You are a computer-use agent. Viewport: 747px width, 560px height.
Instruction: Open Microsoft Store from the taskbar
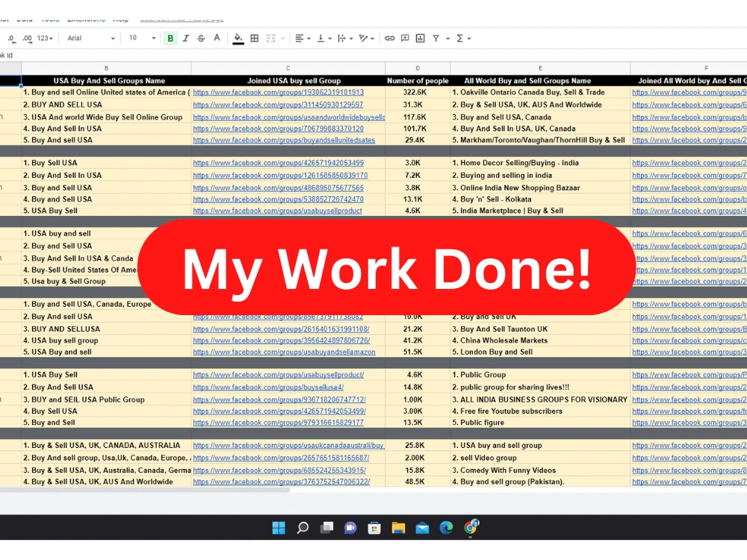(374, 528)
